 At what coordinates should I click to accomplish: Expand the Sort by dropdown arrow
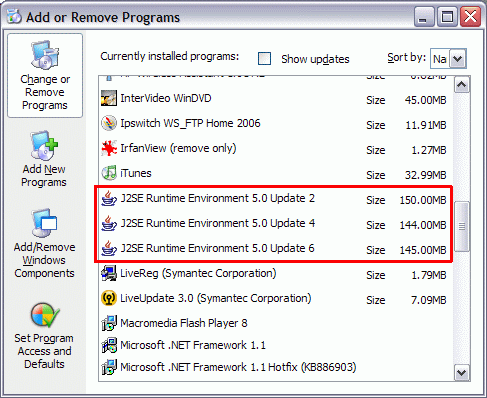coord(458,59)
